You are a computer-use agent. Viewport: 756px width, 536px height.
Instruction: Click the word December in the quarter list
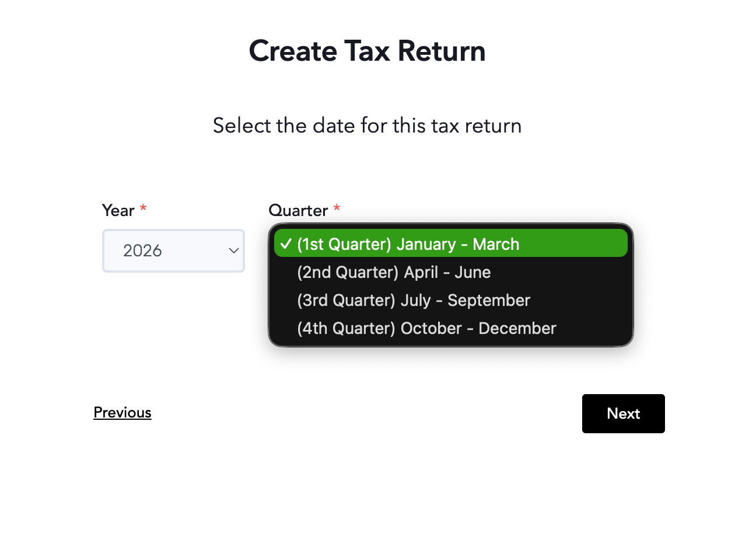517,328
